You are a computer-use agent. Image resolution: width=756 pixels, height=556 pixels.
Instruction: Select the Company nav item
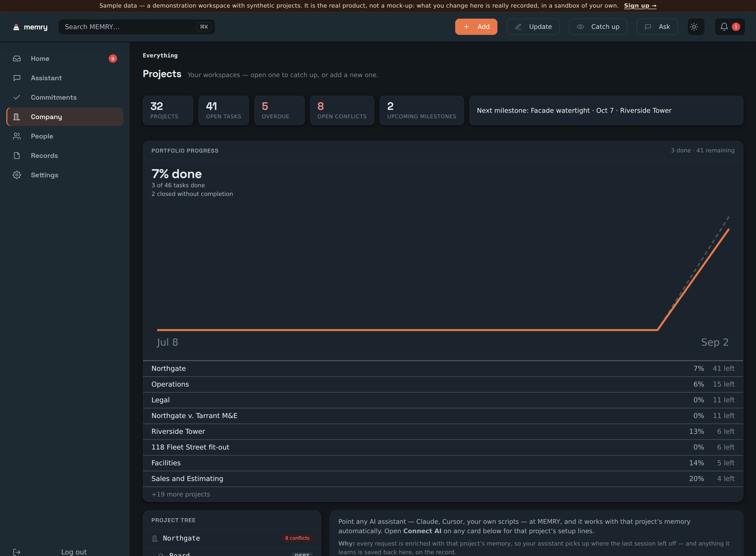pyautogui.click(x=65, y=117)
